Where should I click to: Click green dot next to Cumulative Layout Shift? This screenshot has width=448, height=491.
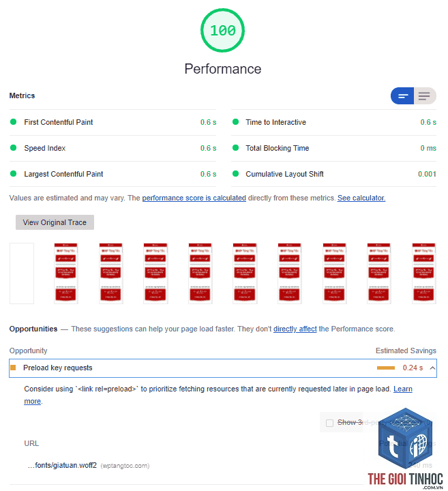(235, 174)
